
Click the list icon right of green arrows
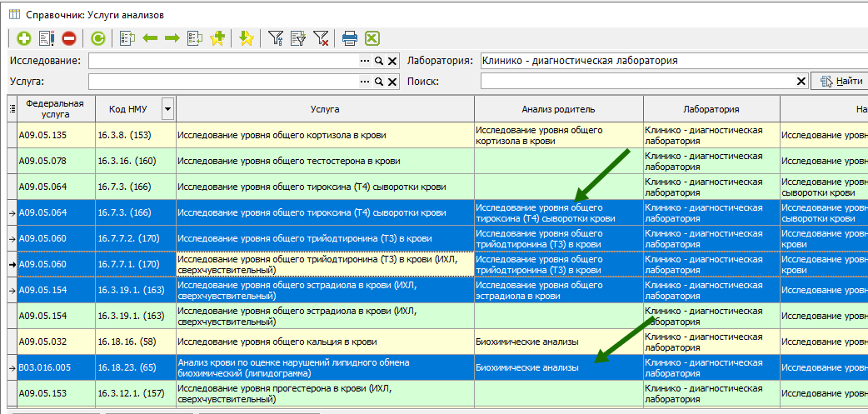click(195, 38)
